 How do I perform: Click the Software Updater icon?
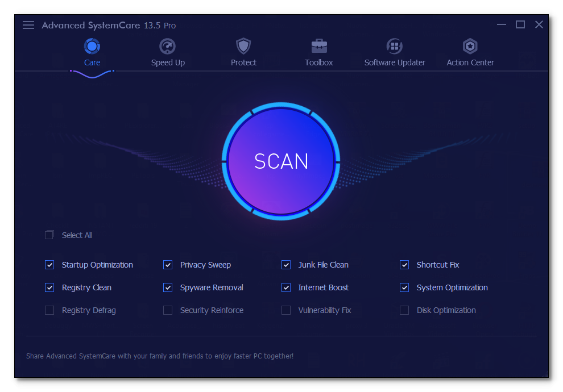click(395, 46)
